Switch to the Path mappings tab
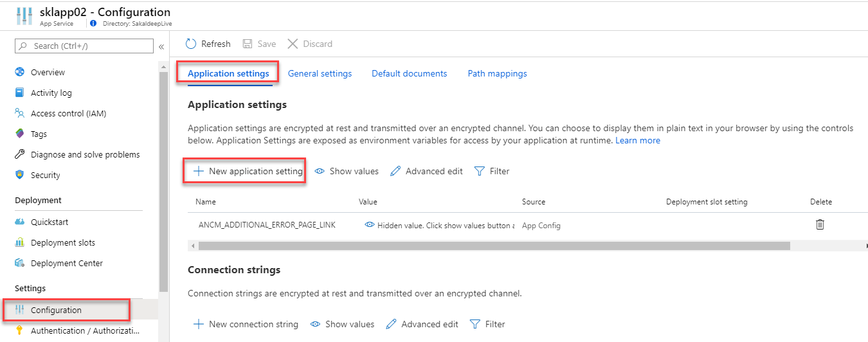868x342 pixels. [497, 73]
